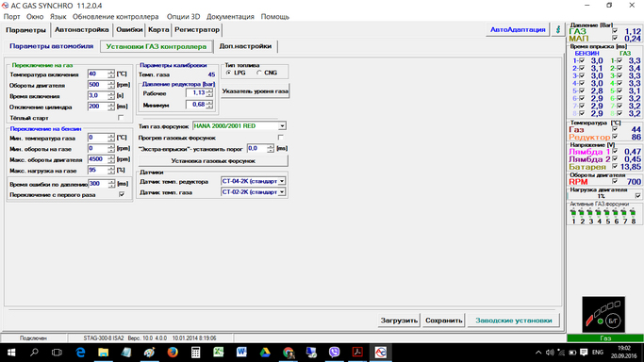Open Excel from taskbar

coord(219,353)
